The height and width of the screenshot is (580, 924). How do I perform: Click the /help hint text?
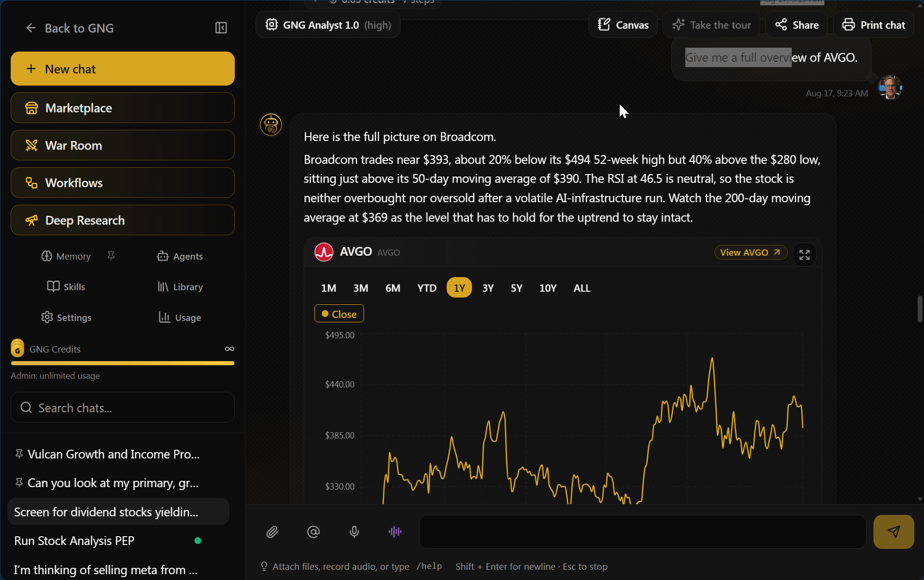coord(429,566)
